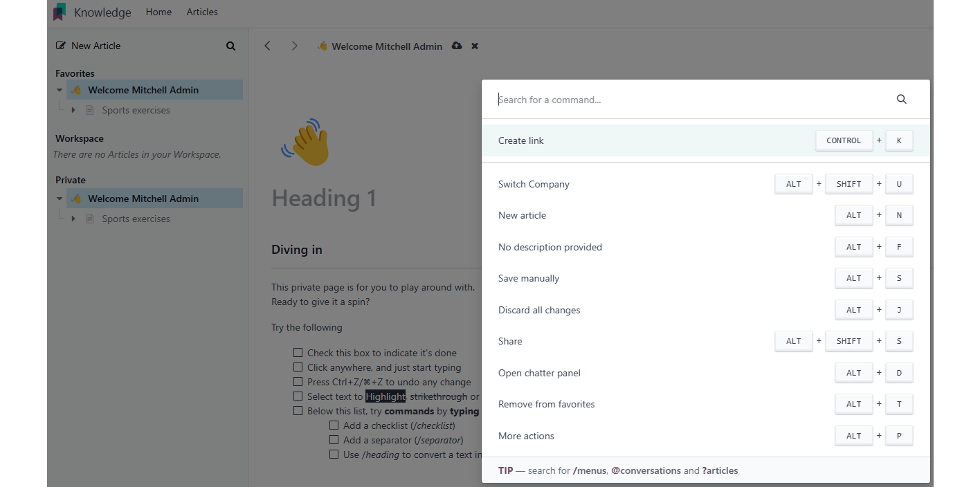Go forward with the right chevron

pyautogui.click(x=294, y=46)
